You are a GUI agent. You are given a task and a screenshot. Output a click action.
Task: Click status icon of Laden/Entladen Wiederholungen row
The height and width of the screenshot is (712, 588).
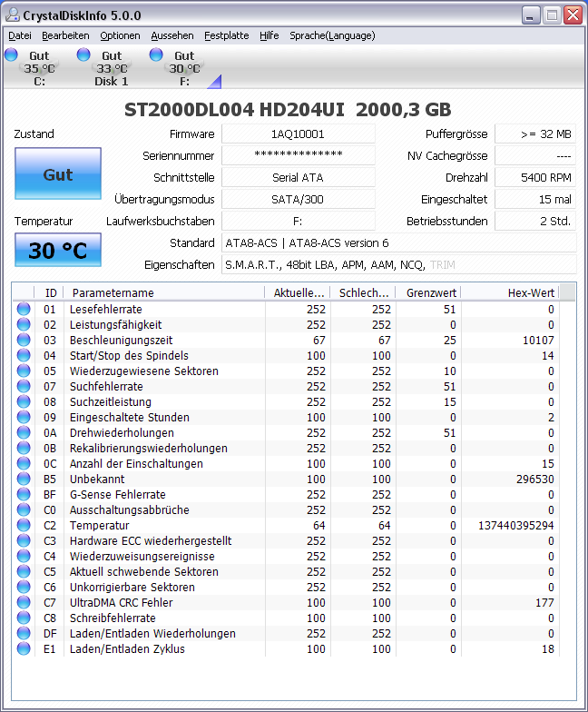(24, 634)
